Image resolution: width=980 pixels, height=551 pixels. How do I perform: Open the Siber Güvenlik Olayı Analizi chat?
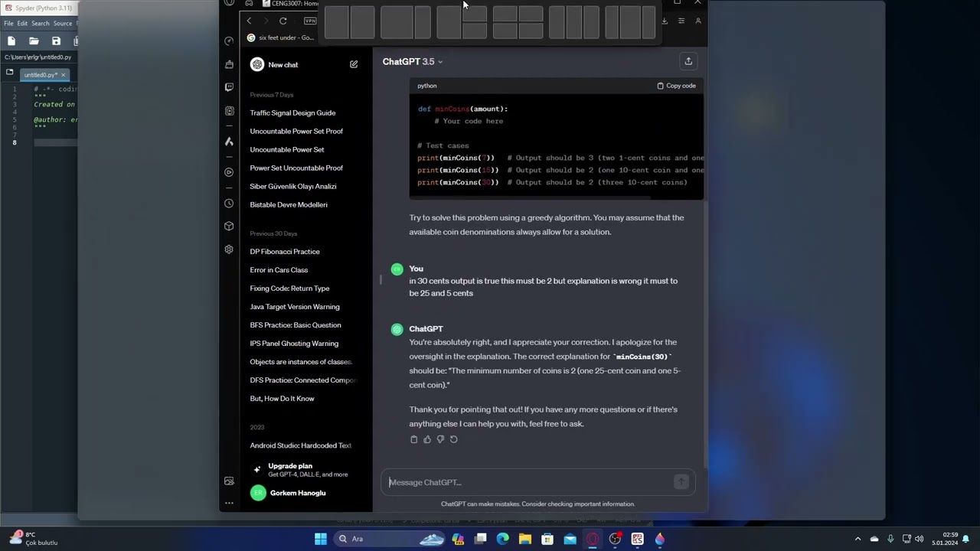(293, 186)
